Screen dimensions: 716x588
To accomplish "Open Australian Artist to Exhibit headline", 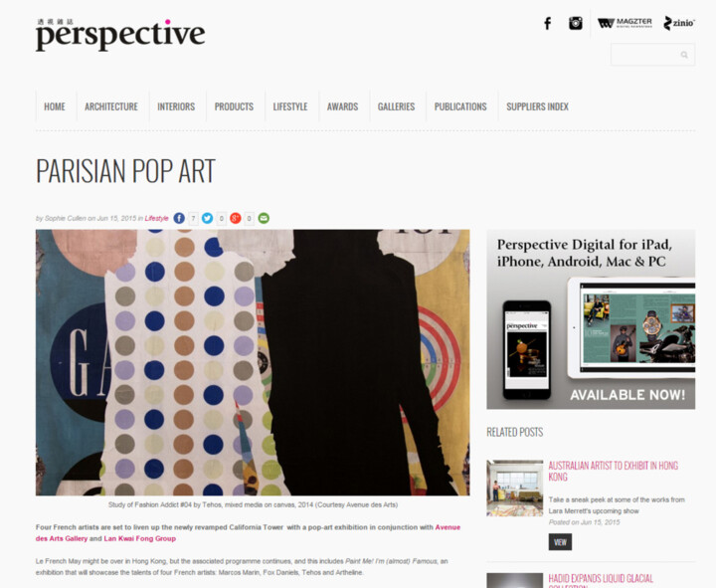I will coord(613,471).
